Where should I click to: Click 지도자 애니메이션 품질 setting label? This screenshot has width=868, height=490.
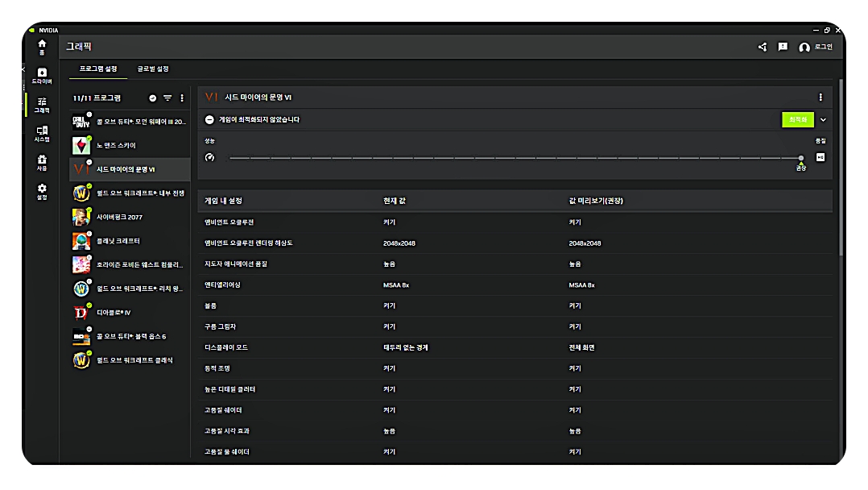tap(236, 264)
